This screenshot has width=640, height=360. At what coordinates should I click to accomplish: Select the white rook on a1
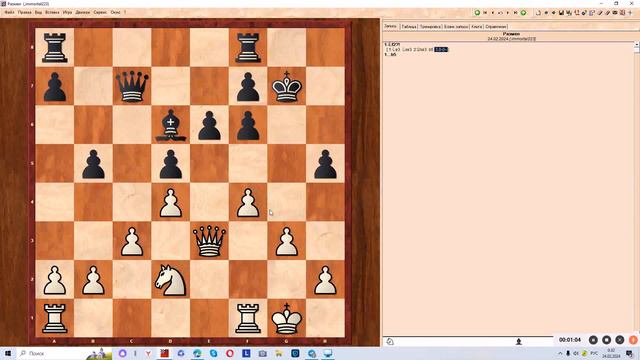(55, 318)
